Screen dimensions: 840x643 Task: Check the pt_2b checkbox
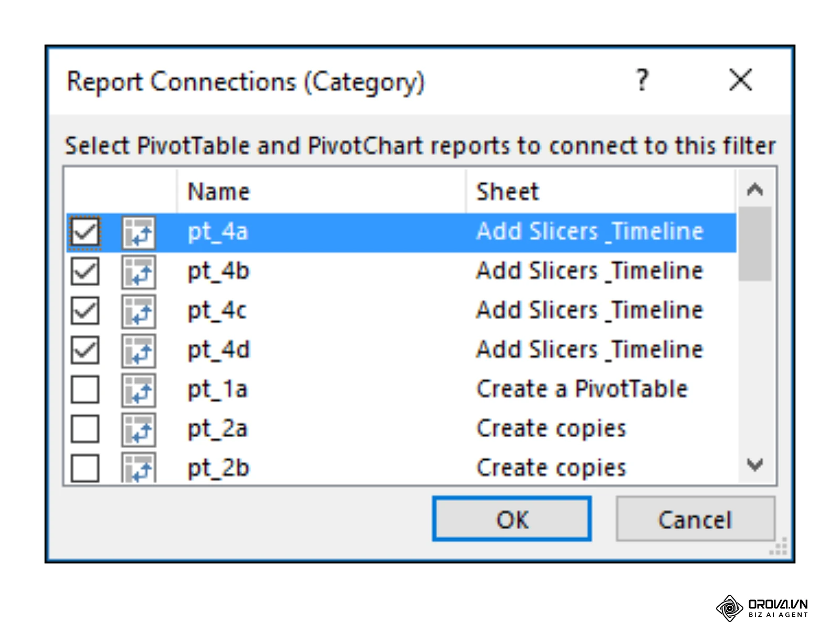[x=85, y=468]
